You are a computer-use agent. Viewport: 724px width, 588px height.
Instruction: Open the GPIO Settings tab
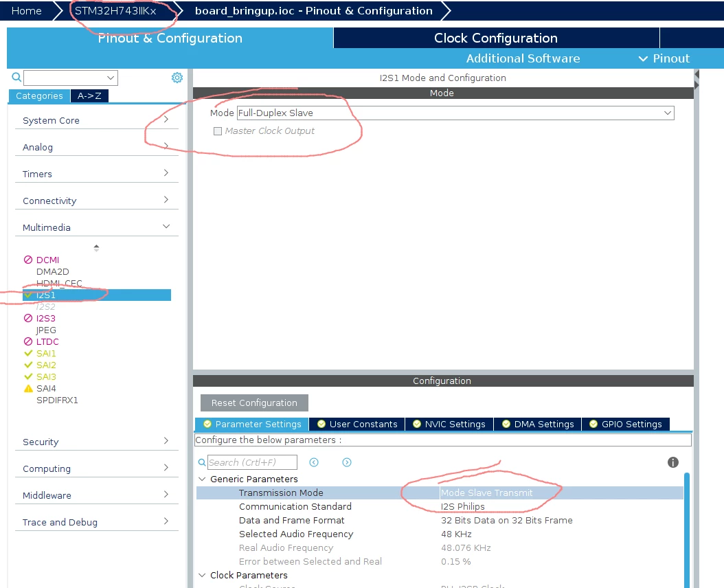(x=626, y=424)
